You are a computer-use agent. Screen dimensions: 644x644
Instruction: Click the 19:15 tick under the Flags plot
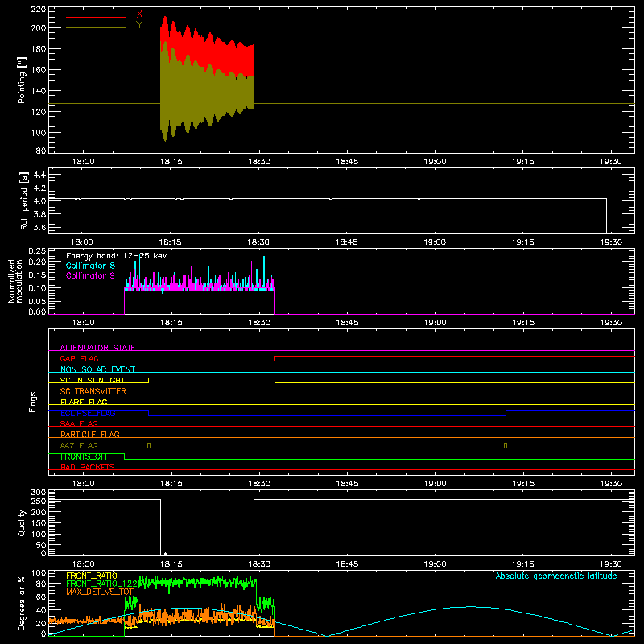coord(522,484)
